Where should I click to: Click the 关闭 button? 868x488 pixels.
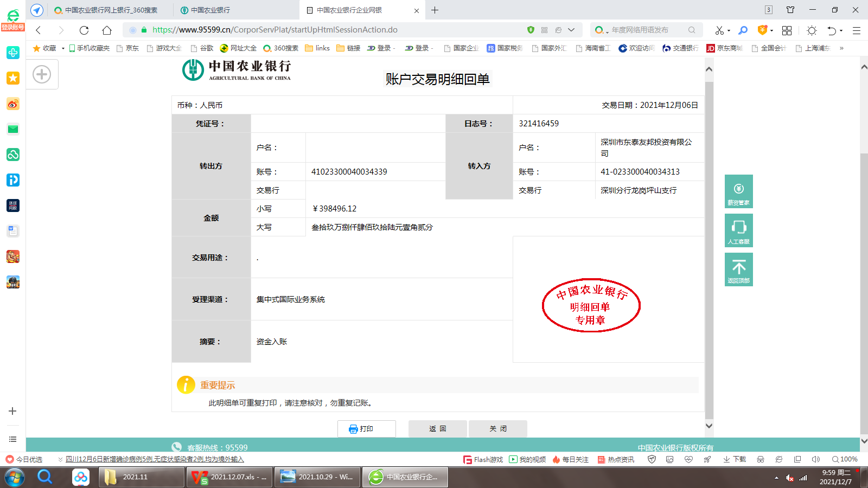(497, 429)
